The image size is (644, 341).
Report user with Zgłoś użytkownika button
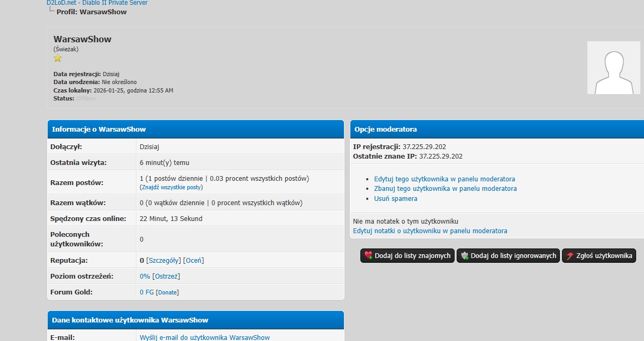[x=599, y=256]
